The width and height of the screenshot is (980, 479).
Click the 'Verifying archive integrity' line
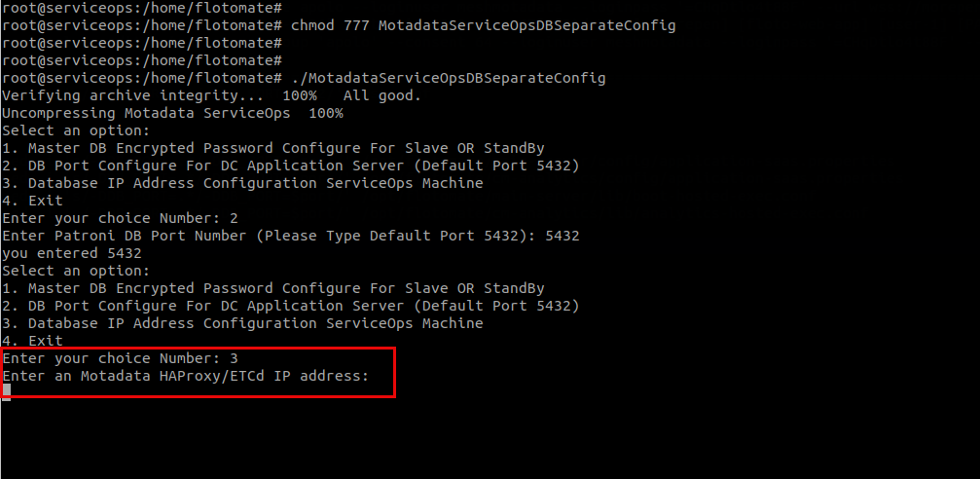tap(159, 95)
